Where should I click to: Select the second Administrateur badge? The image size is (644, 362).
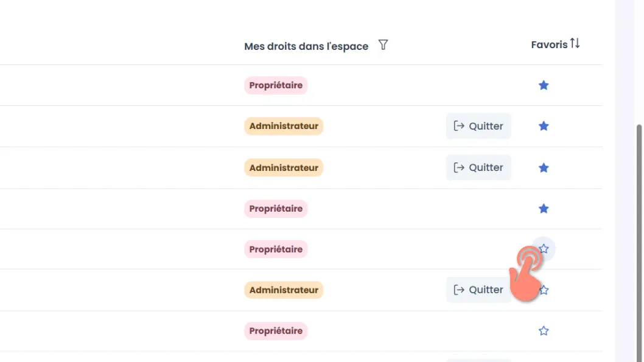point(284,168)
